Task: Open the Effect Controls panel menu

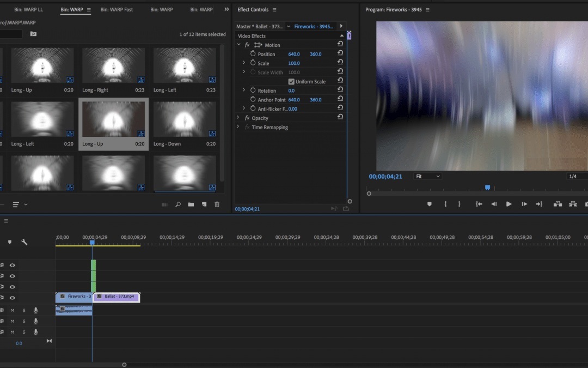Action: (274, 10)
